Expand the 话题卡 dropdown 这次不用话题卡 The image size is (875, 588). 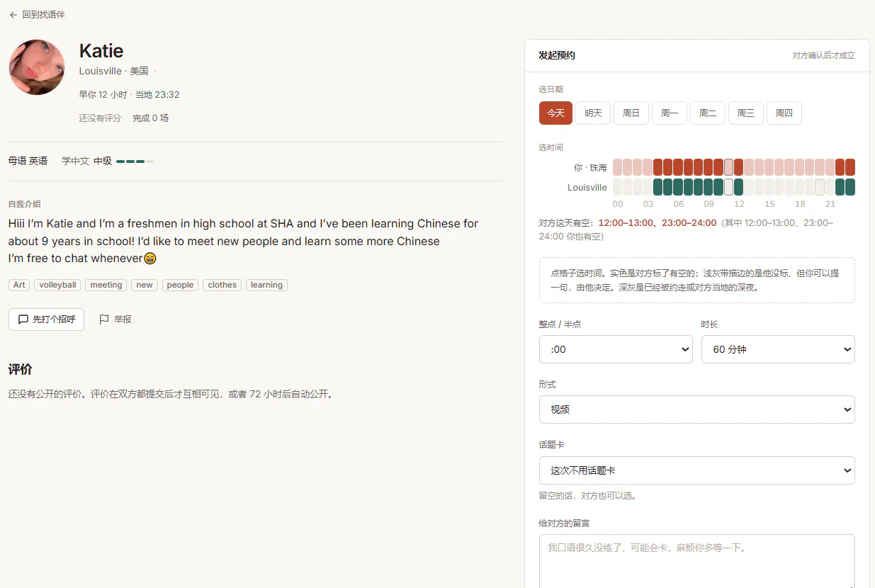click(697, 470)
